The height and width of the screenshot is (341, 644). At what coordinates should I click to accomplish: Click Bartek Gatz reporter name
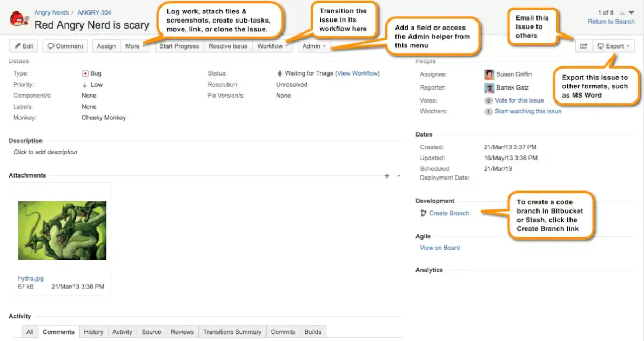pos(513,87)
